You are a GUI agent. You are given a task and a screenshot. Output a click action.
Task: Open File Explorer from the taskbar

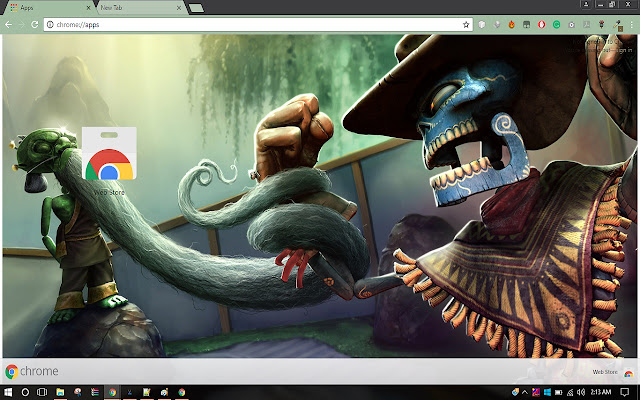(x=60, y=392)
